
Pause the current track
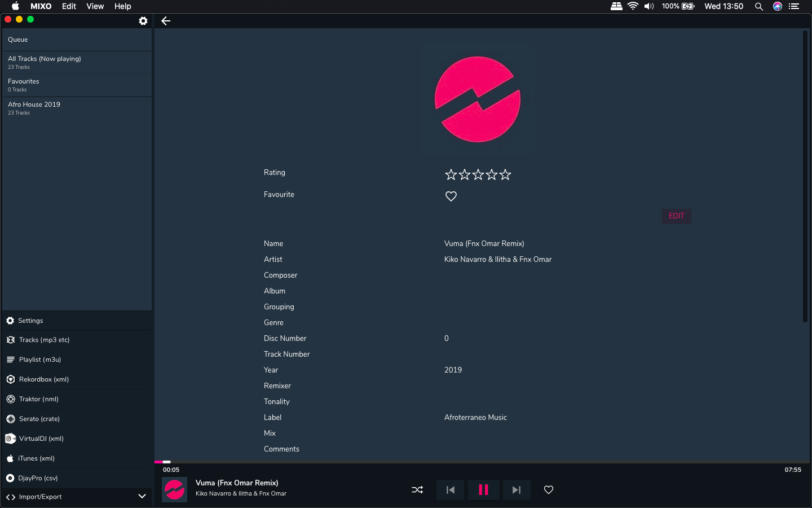coord(483,490)
